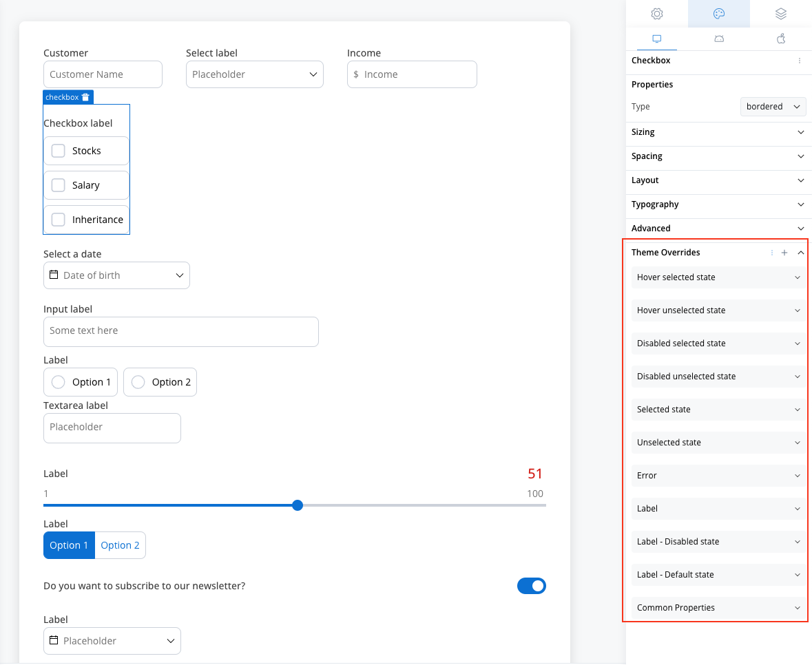Open the Date of birth dropdown
Image resolution: width=812 pixels, height=665 pixels.
point(116,275)
